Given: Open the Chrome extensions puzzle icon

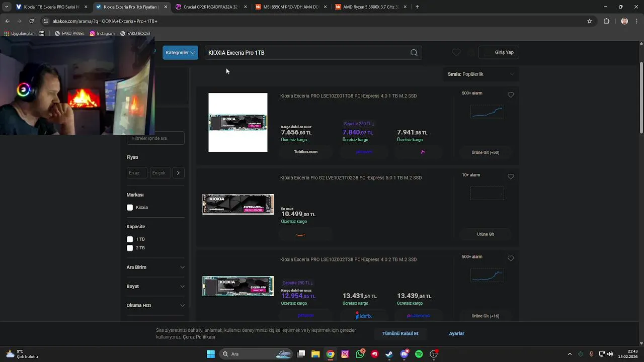Looking at the screenshot, I should pos(606,21).
